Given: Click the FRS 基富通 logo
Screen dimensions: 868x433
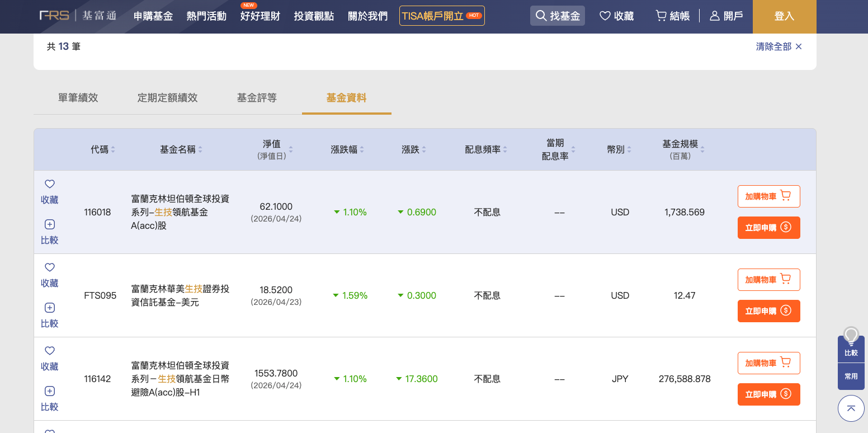Looking at the screenshot, I should [78, 16].
